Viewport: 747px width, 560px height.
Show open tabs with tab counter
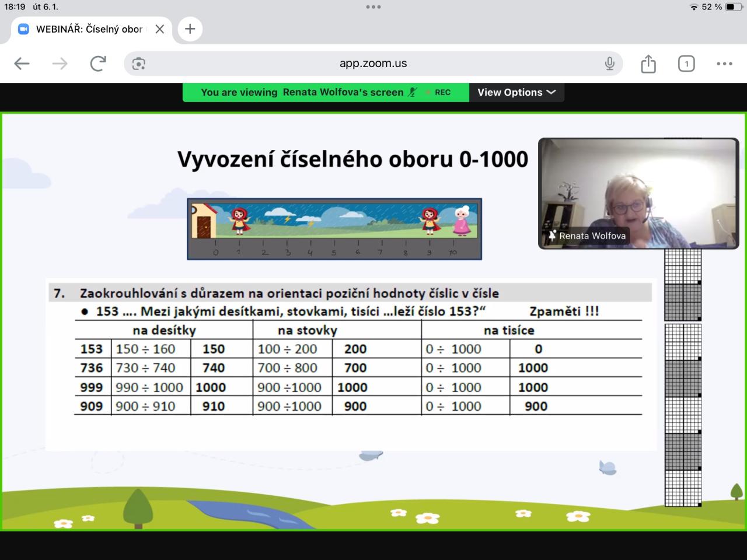tap(686, 64)
